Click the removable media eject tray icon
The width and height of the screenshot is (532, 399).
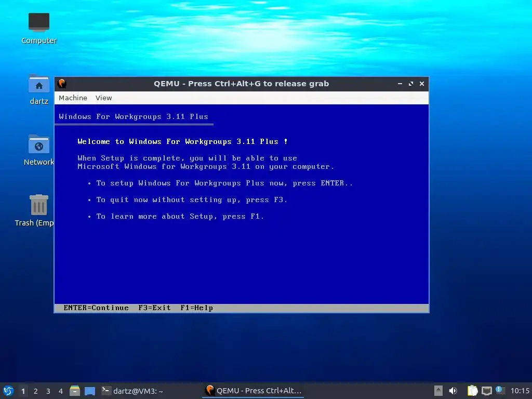coord(438,391)
